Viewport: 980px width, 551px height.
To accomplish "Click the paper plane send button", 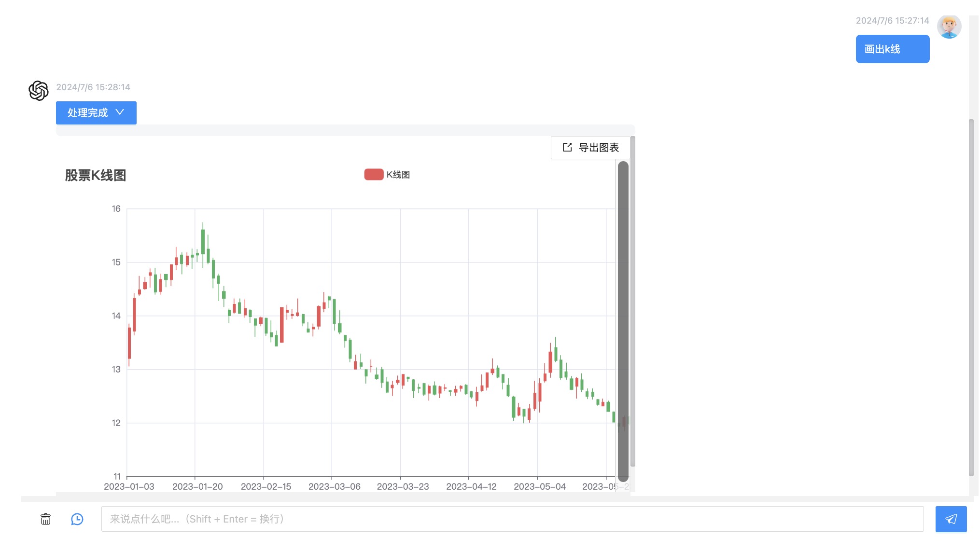I will click(x=951, y=519).
